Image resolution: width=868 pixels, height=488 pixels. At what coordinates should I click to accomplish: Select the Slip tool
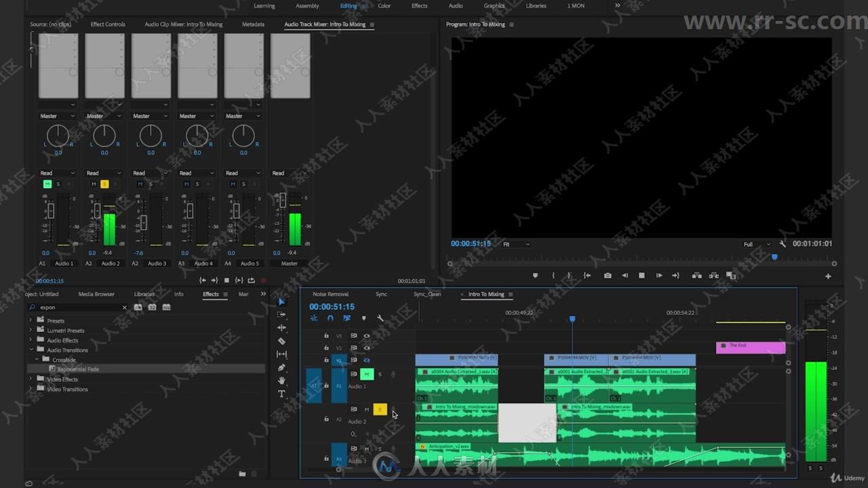point(282,354)
